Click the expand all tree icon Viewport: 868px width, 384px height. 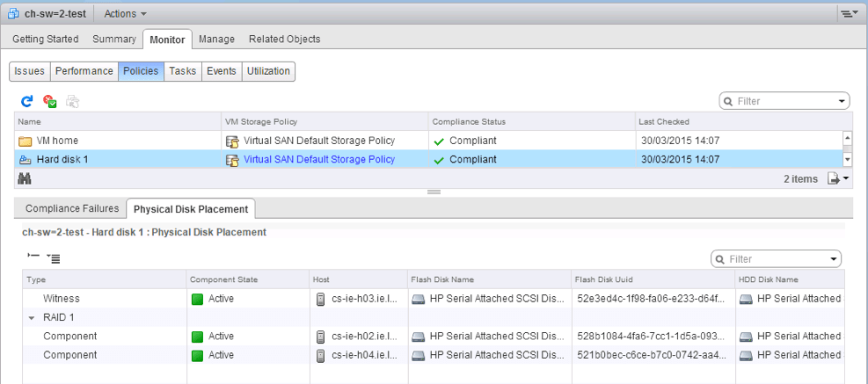54,258
